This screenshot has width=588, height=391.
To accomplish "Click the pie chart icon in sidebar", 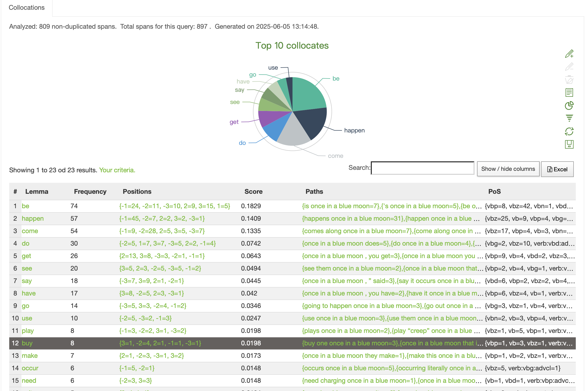I will tap(569, 105).
